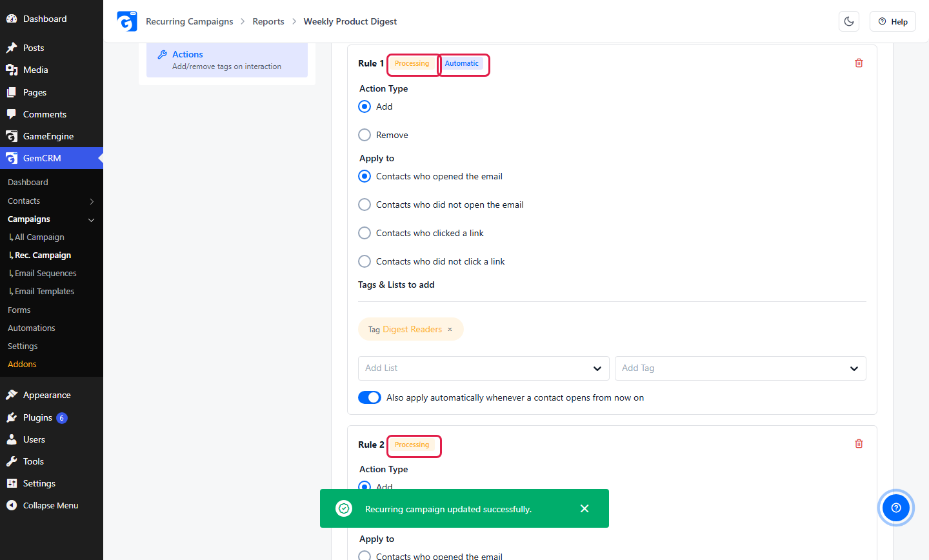Viewport: 929px width, 560px height.
Task: Click the Help button
Action: [x=893, y=21]
